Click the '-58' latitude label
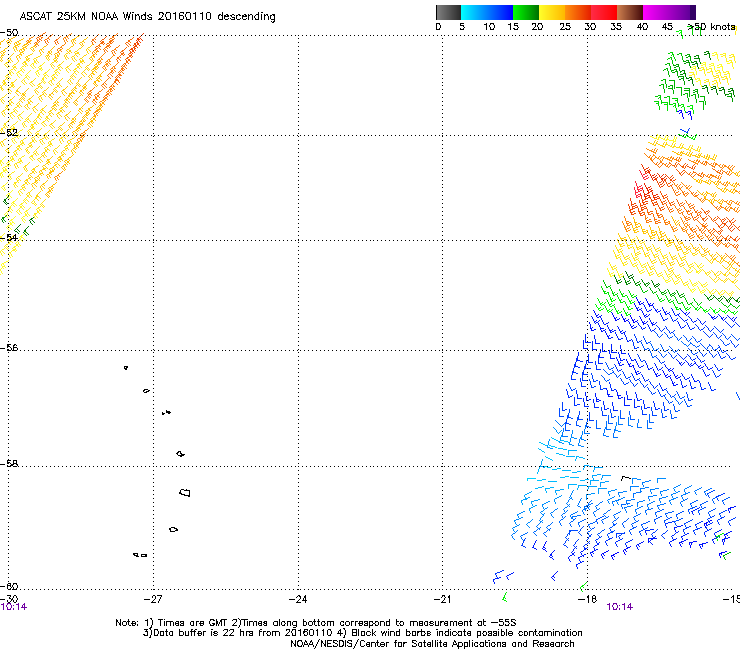The height and width of the screenshot is (650, 740). [9, 464]
